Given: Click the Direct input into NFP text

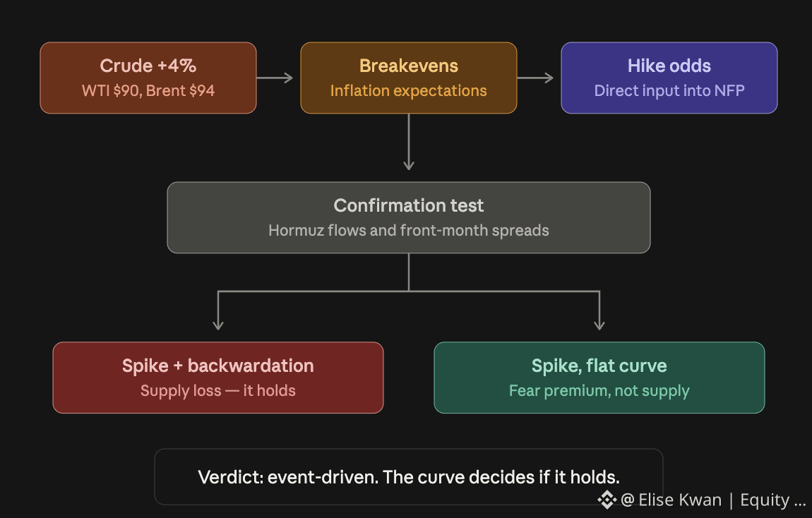Looking at the screenshot, I should (669, 90).
